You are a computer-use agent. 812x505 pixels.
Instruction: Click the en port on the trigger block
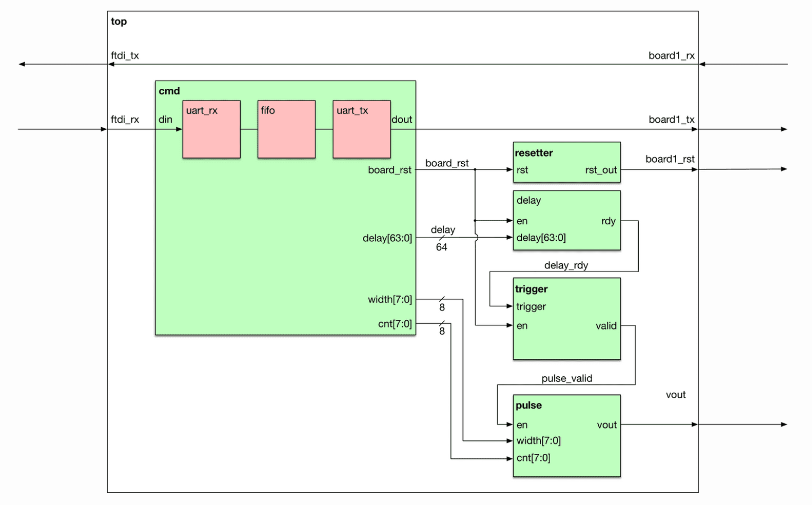522,326
